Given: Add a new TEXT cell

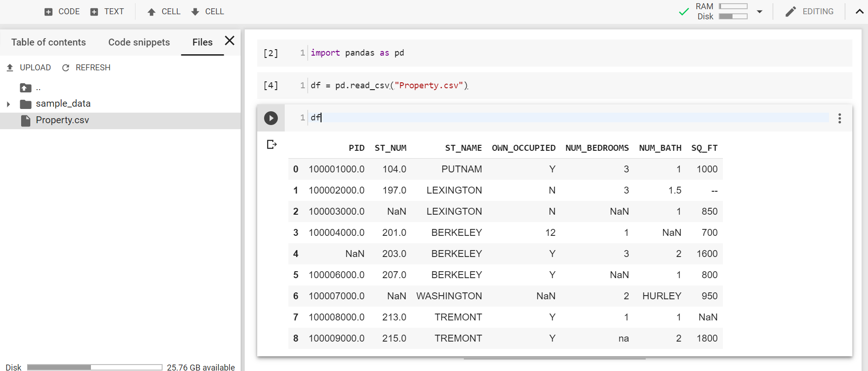Looking at the screenshot, I should [107, 11].
